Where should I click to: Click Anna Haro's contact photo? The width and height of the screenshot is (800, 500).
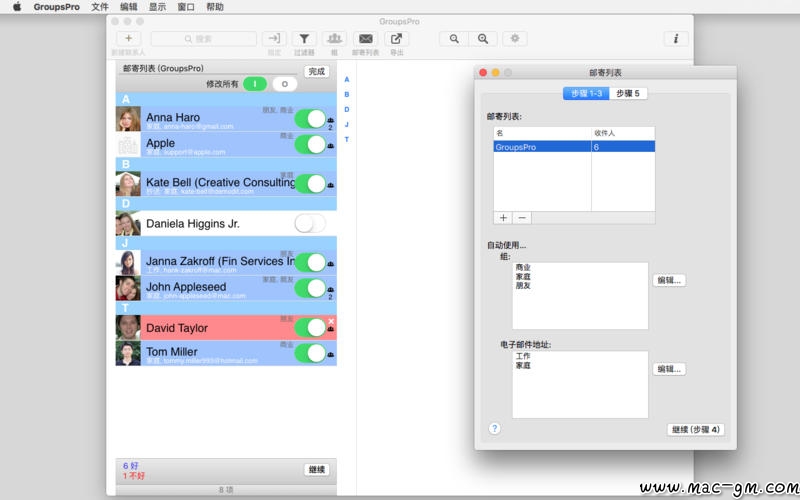128,119
